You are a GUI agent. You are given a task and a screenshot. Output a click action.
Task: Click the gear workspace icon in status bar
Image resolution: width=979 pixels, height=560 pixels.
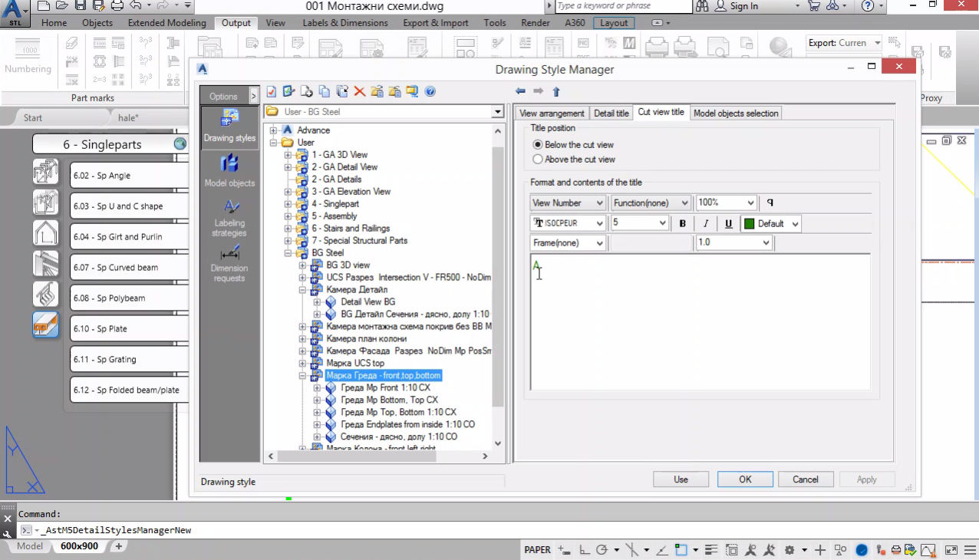click(789, 550)
